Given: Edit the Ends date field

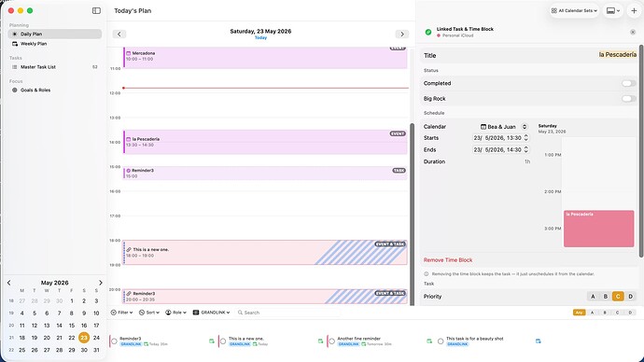Looking at the screenshot, I should (497, 149).
